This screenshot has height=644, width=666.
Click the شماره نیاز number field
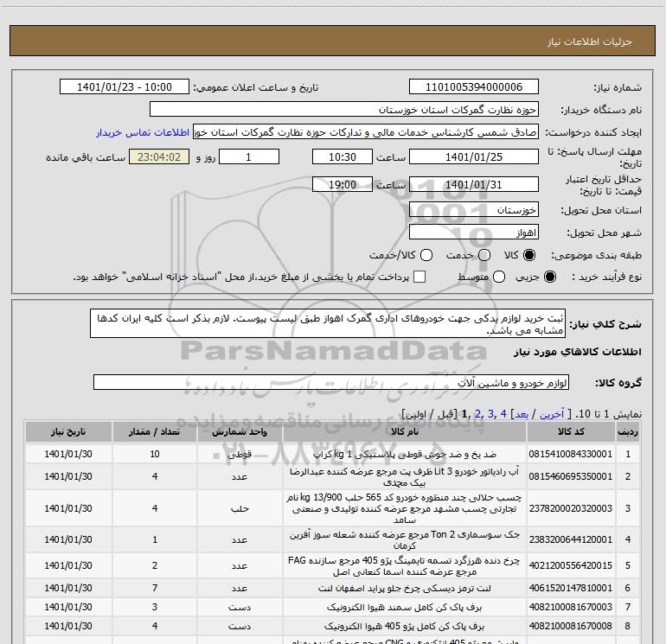[x=474, y=87]
